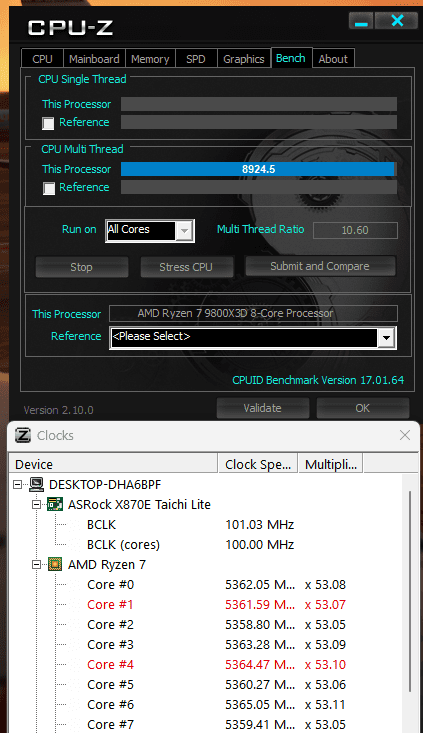Screen dimensions: 423x733
Task: Select the Core #0 row
Action: click(x=206, y=584)
